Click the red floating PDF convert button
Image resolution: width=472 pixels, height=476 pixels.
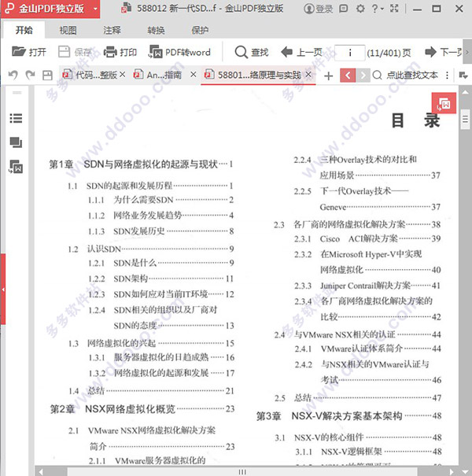444,103
